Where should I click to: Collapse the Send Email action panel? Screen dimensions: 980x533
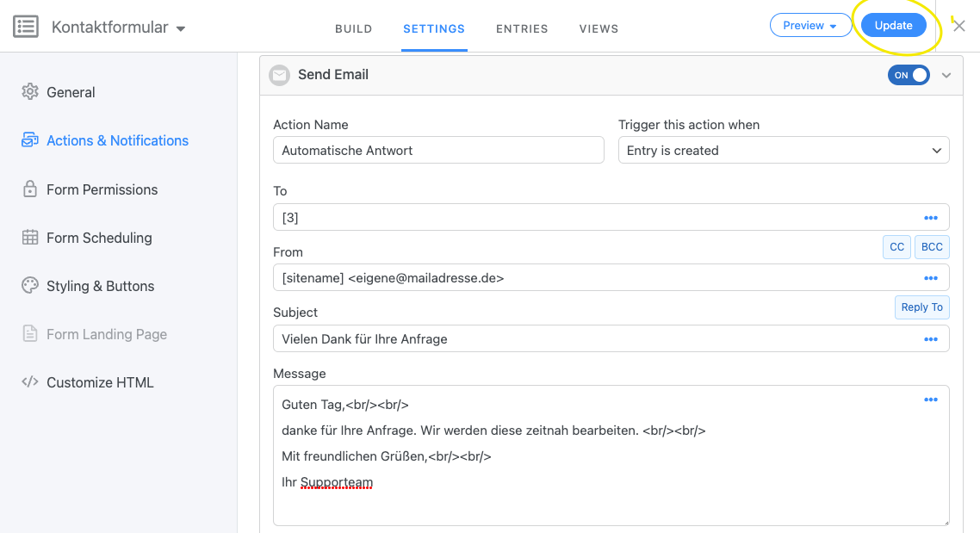(946, 76)
